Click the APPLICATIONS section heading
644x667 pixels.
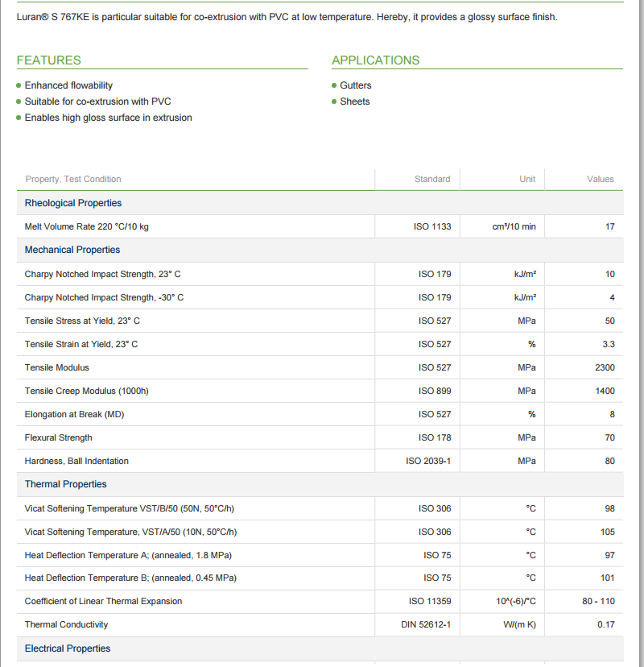click(x=375, y=60)
